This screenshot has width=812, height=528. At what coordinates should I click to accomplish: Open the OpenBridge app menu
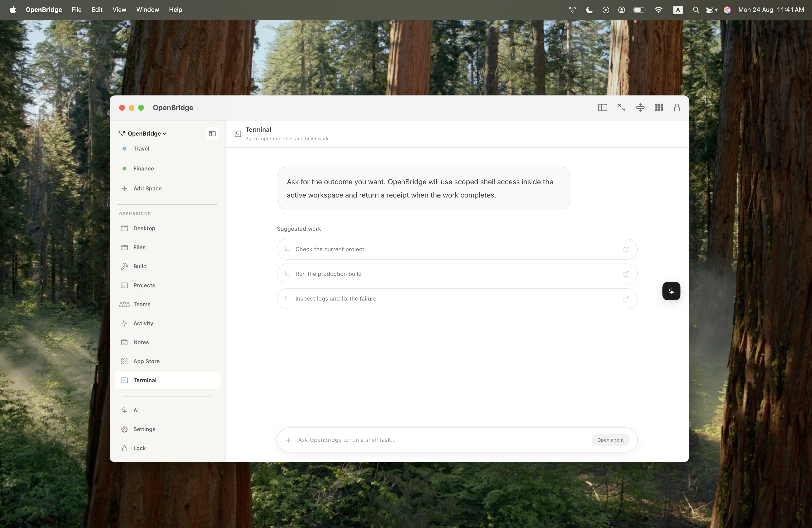tap(44, 10)
